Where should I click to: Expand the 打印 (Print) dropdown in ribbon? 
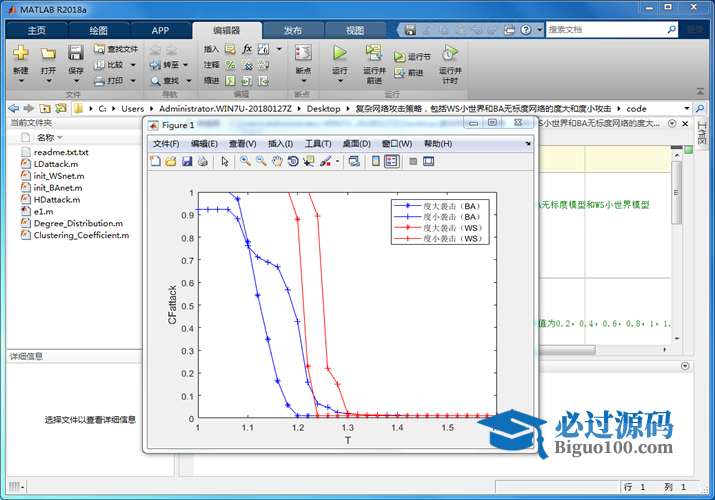pos(132,81)
